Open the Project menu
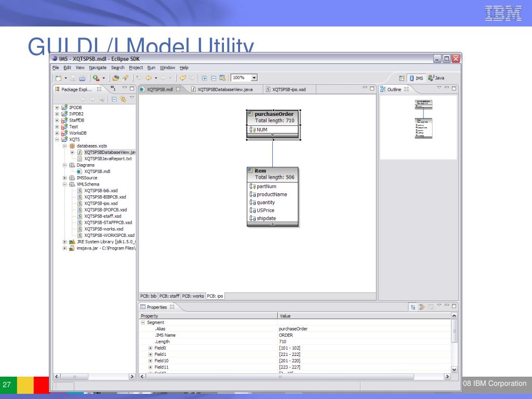This screenshot has height=399, width=532. [136, 68]
